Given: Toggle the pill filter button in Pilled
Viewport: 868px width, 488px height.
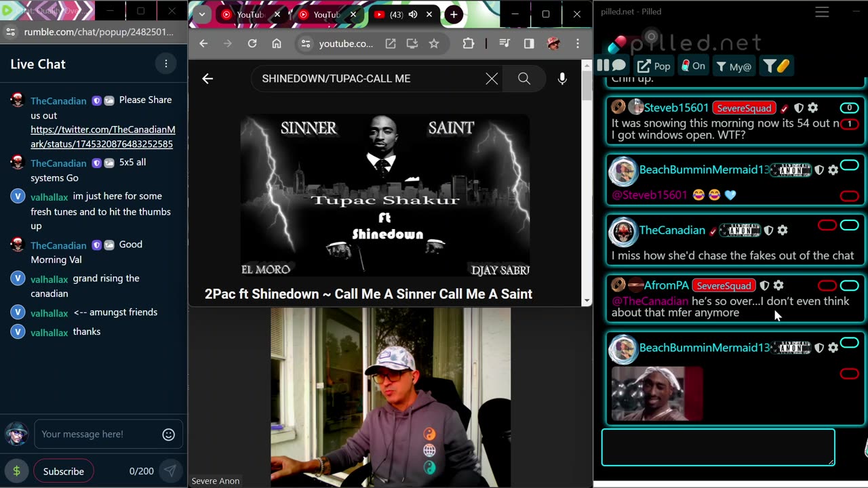Looking at the screenshot, I should coord(776,66).
